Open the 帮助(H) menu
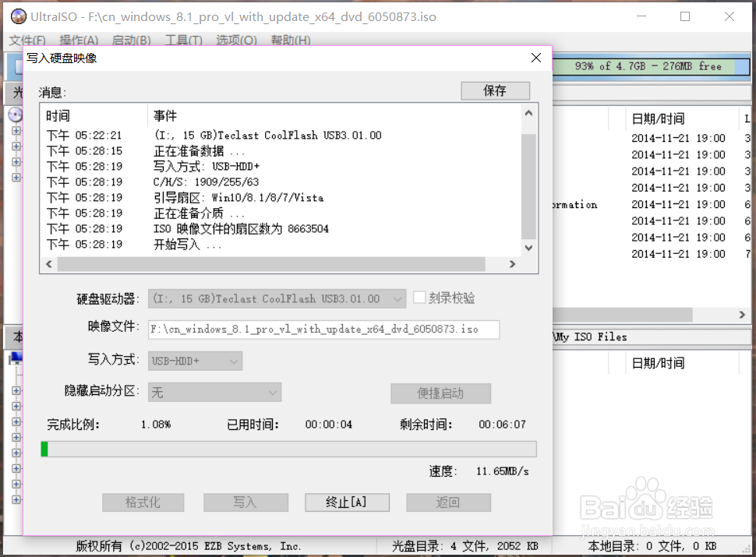Screen dimensions: 756x557 point(291,41)
